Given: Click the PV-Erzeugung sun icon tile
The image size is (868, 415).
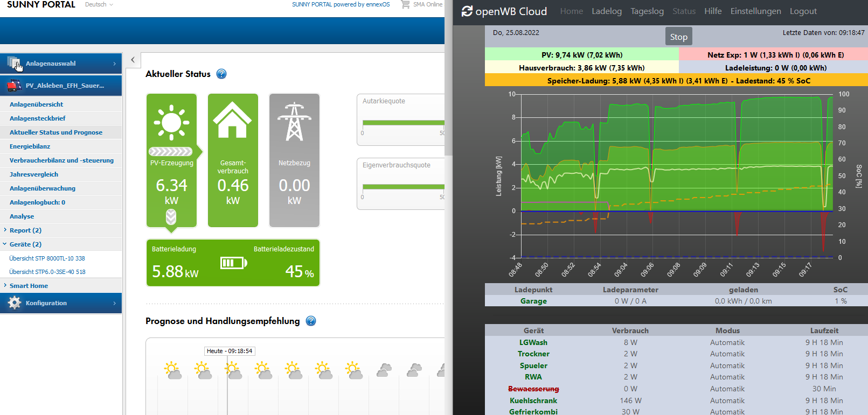Looking at the screenshot, I should 171,123.
